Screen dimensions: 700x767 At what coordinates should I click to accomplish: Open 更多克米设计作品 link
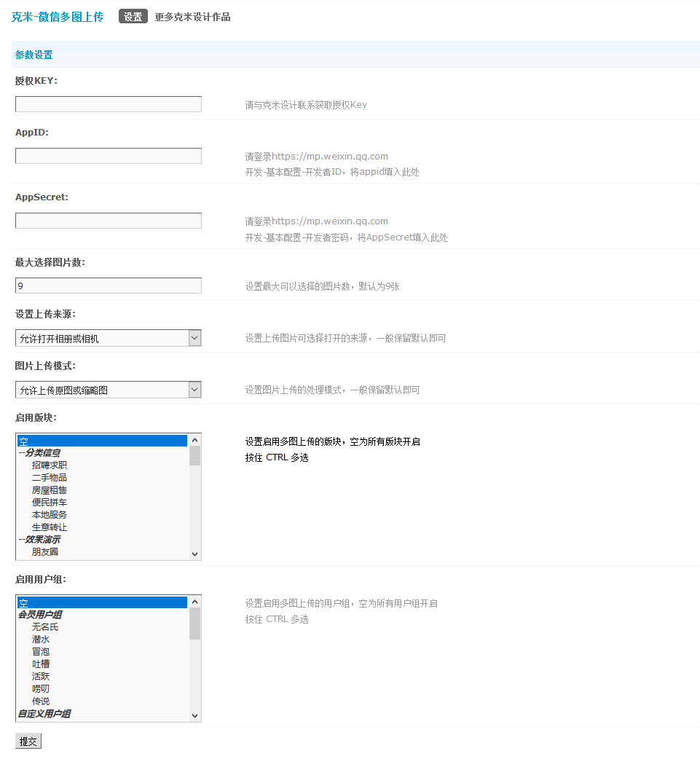[192, 17]
